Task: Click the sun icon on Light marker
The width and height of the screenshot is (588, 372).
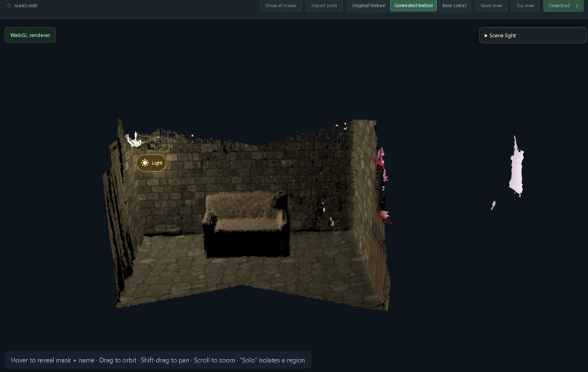Action: 144,163
